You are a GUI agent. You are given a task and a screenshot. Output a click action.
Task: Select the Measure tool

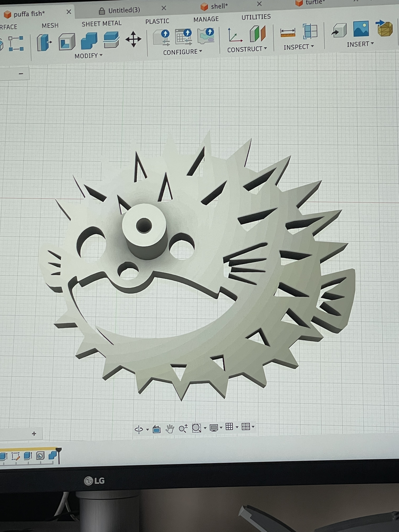[x=288, y=32]
